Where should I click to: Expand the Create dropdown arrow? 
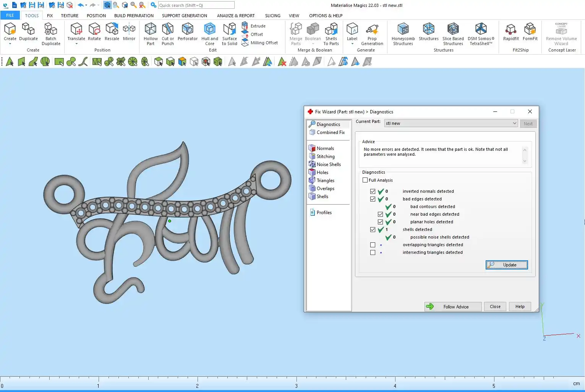click(10, 44)
